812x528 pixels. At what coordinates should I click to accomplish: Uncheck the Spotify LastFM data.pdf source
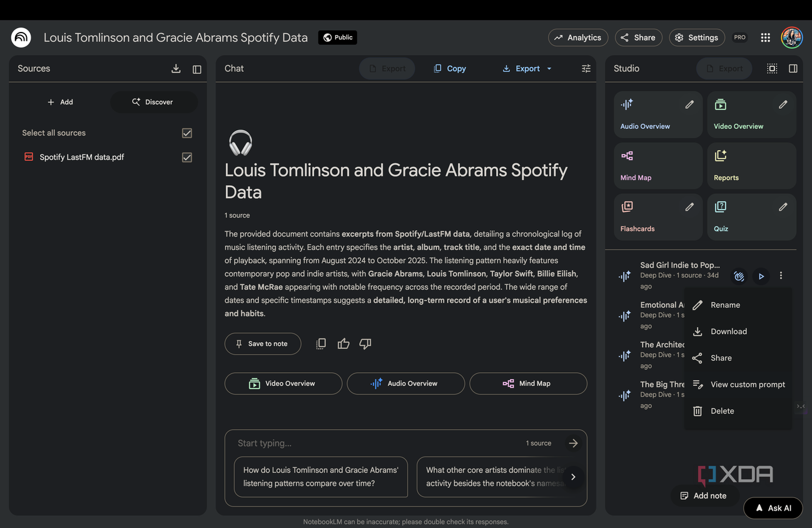click(187, 158)
